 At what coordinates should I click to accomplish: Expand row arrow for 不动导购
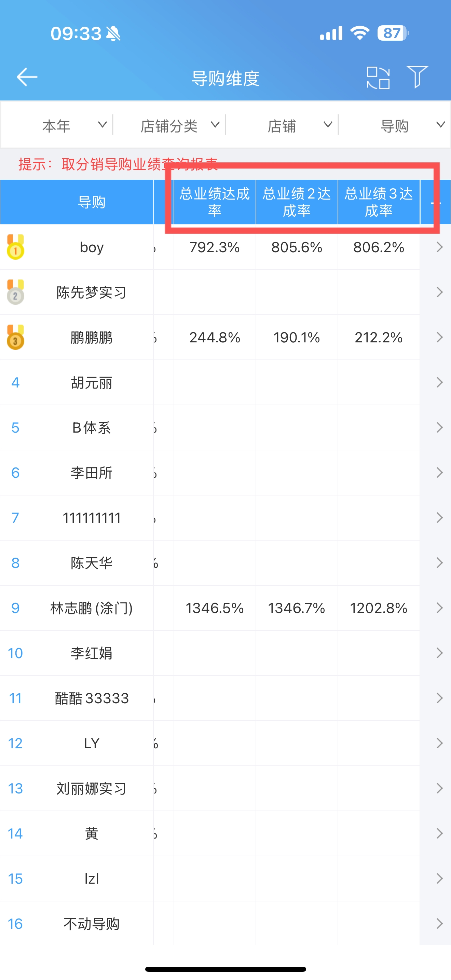tap(439, 924)
